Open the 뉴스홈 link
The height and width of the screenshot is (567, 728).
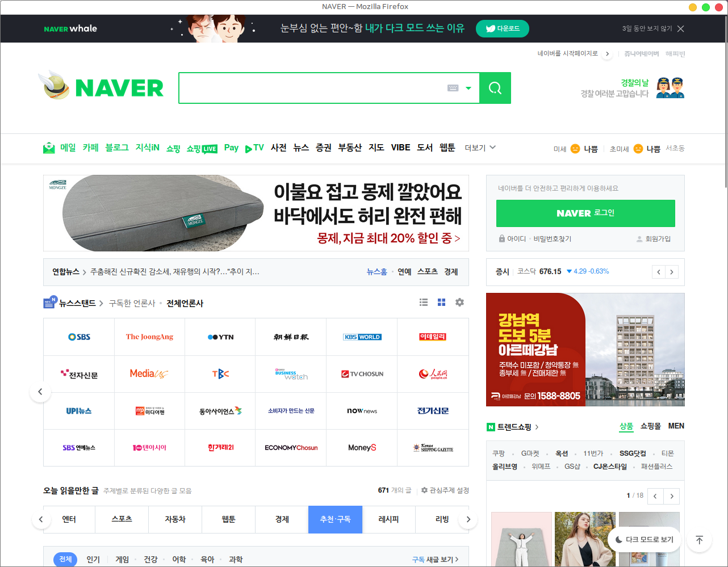point(377,272)
